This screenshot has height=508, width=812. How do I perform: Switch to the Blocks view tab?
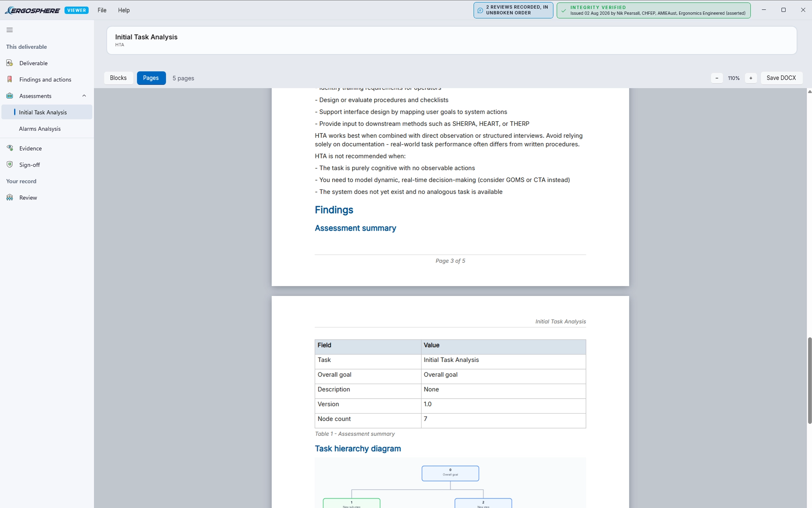(x=118, y=78)
